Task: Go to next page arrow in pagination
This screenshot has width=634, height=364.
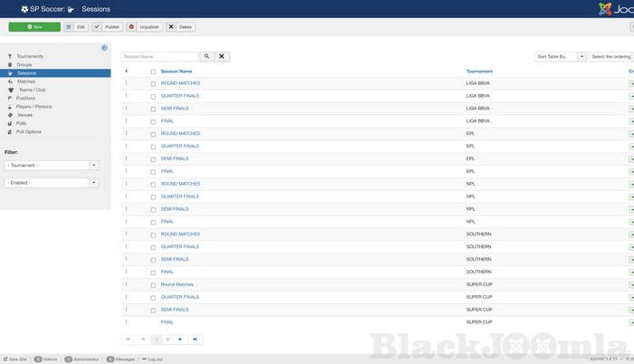Action: (180, 339)
